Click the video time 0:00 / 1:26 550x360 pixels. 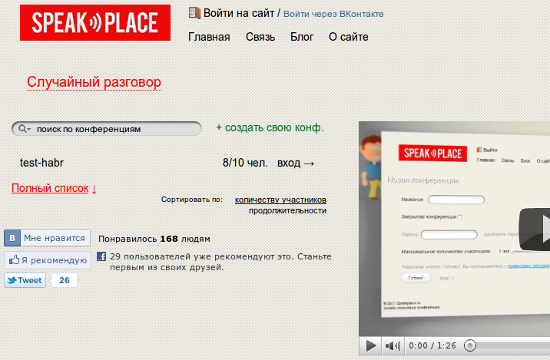(432, 346)
